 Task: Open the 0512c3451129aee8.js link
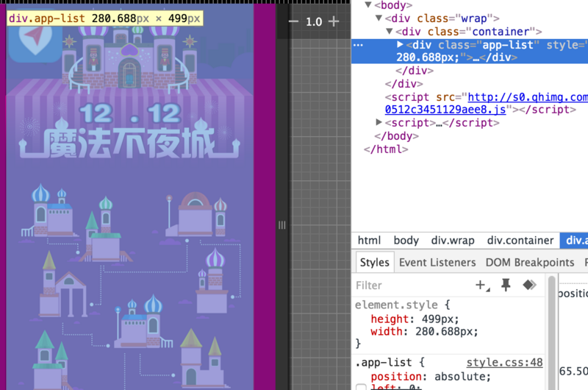(445, 109)
